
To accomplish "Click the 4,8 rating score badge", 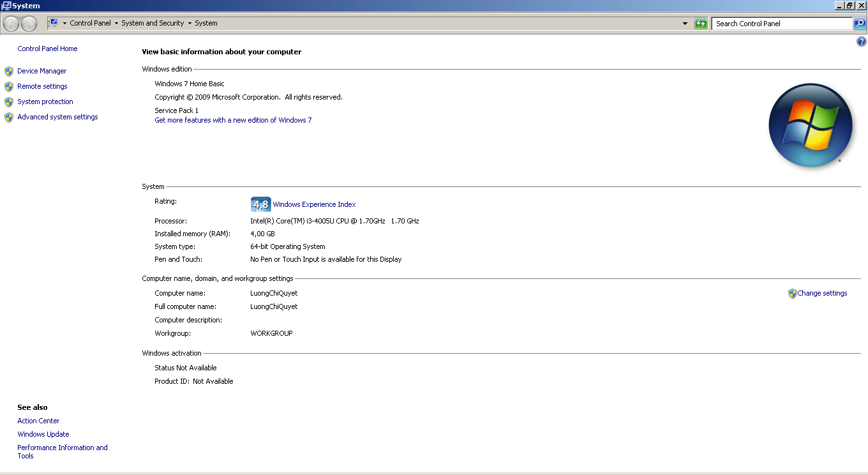I will tap(260, 204).
